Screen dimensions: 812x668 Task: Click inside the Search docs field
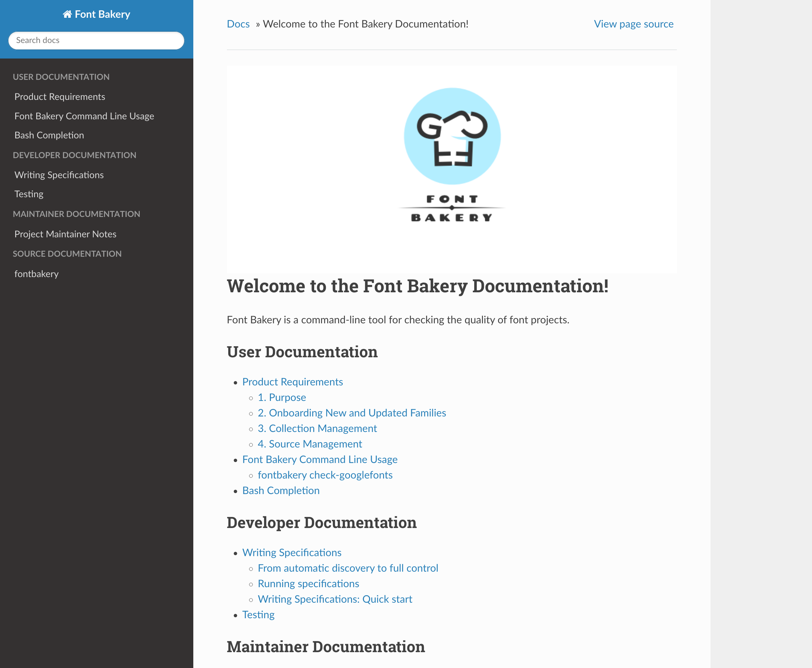[96, 40]
